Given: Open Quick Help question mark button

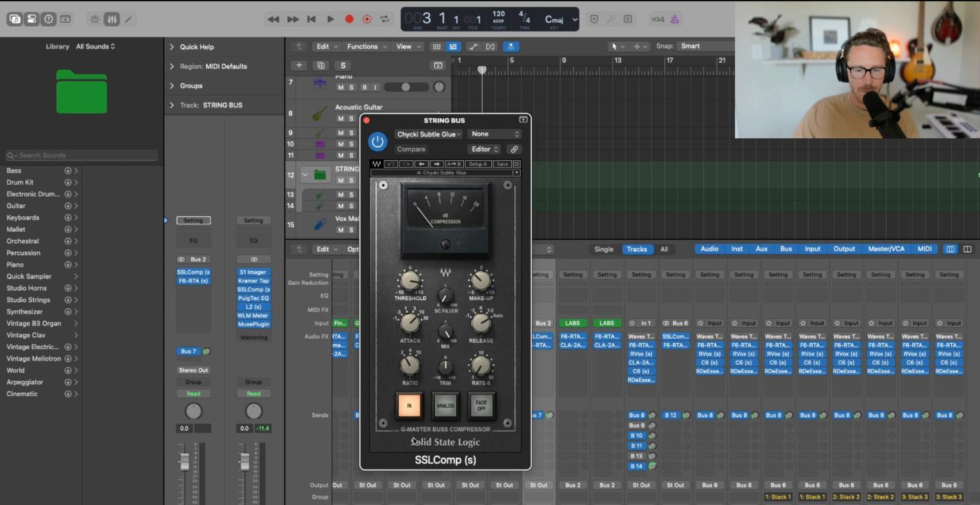Looking at the screenshot, I should (48, 19).
